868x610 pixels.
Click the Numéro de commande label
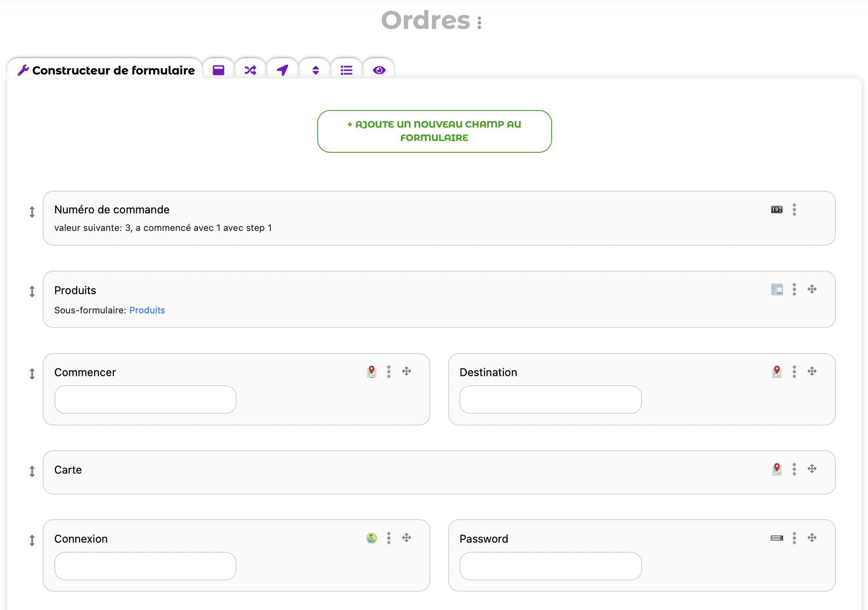click(x=112, y=210)
